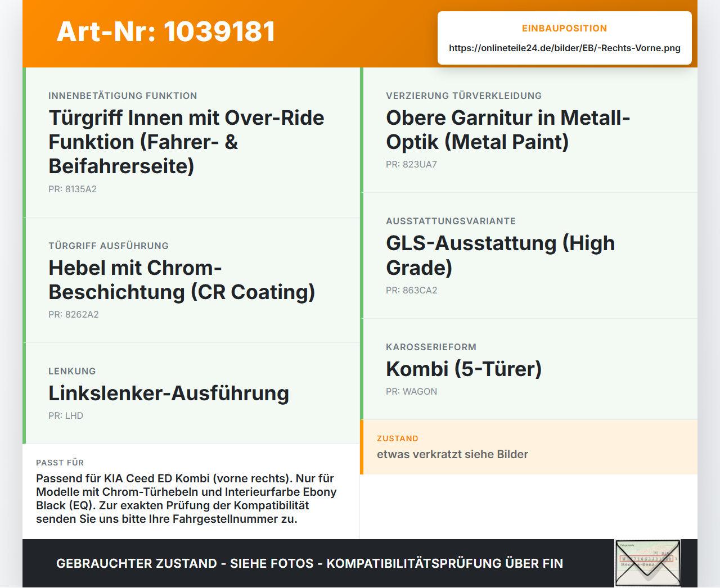Click the TÜRGRIFF AUSFÜHRUNG label
This screenshot has width=720, height=588.
109,246
